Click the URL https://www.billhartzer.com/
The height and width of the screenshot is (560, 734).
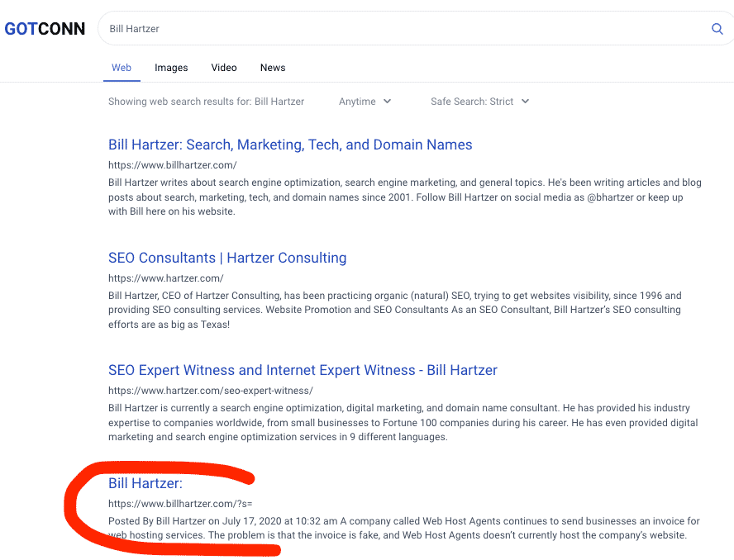[172, 165]
